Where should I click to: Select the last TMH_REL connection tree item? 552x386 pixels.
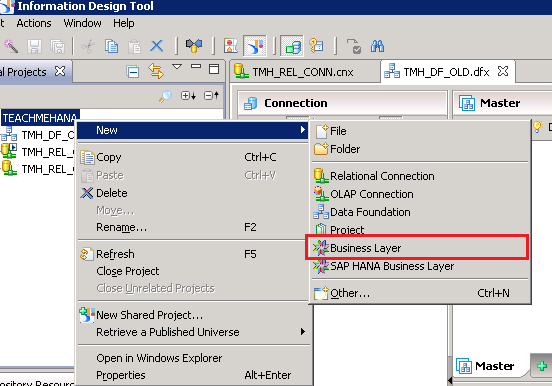tap(38, 169)
